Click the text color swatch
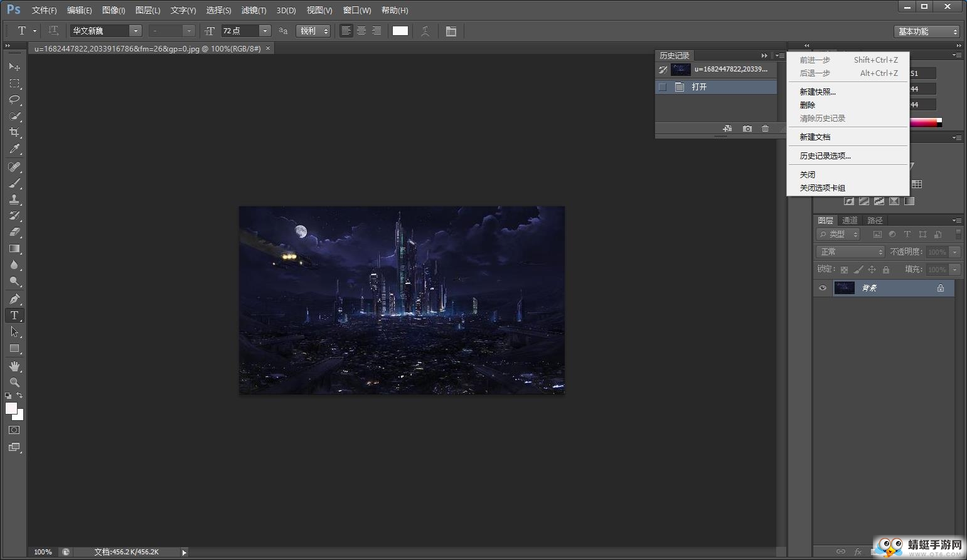The image size is (967, 560). coord(400,31)
